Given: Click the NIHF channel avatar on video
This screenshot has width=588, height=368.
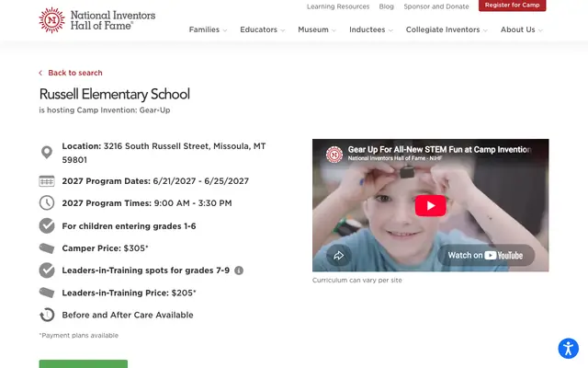Looking at the screenshot, I should click(334, 154).
